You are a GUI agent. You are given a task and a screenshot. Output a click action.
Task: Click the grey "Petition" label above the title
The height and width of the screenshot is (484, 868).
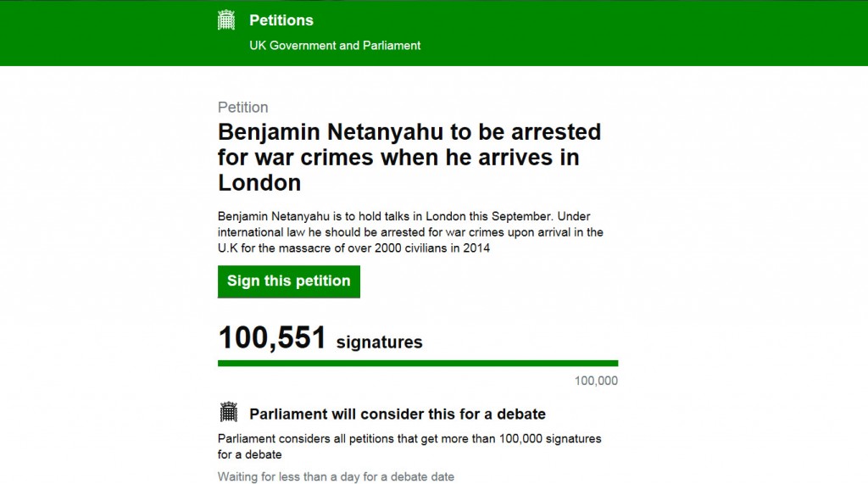coord(242,108)
